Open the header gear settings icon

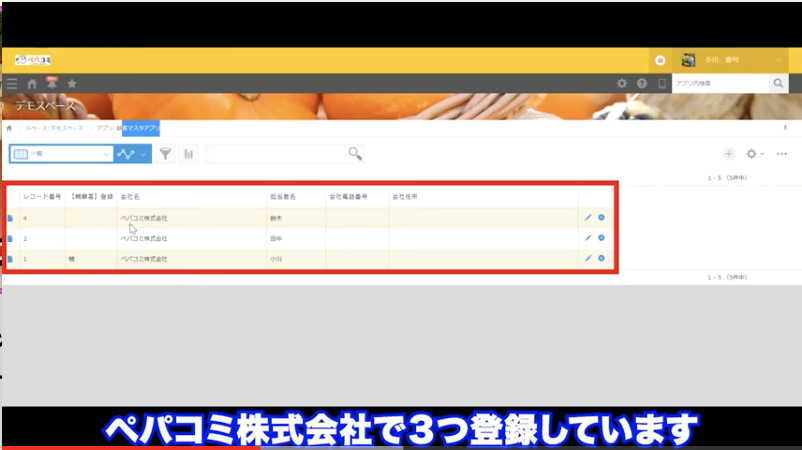tap(622, 84)
